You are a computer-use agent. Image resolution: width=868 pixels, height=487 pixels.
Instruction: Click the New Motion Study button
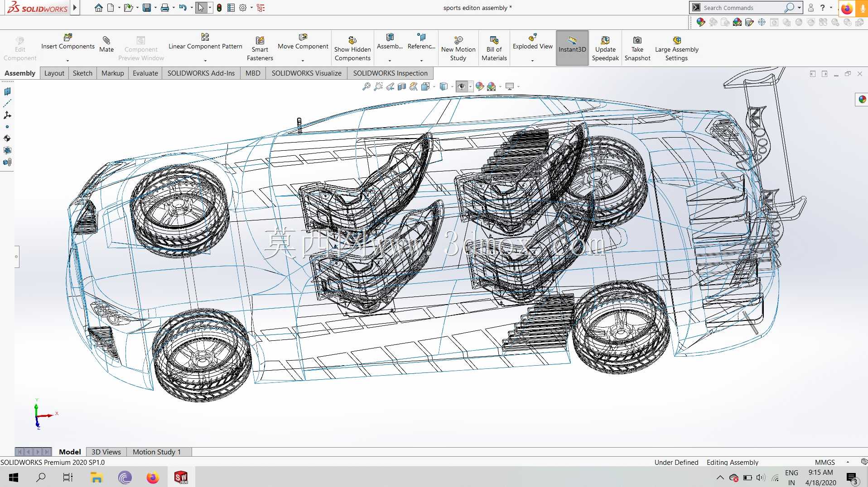[458, 48]
